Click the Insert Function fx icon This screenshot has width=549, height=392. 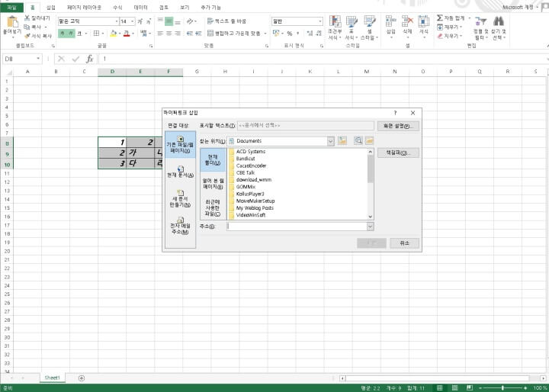tap(90, 59)
